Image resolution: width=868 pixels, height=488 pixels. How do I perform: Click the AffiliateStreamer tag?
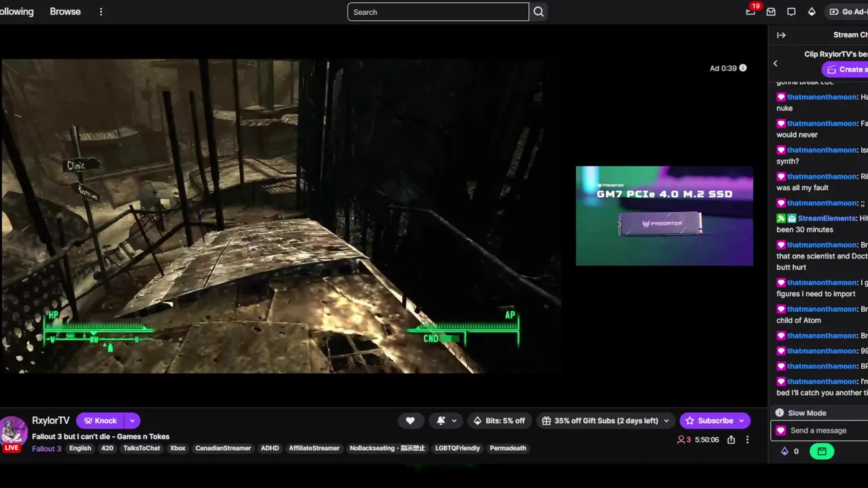314,449
